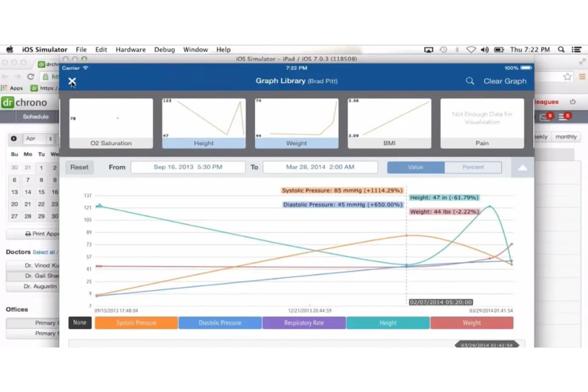Select the O2 Saturation graph thumbnail

(111, 124)
